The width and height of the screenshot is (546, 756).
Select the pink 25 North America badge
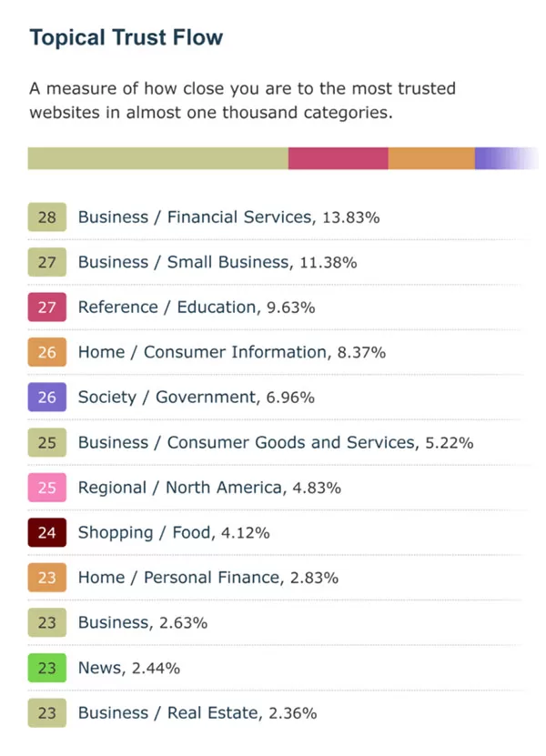[x=46, y=488]
